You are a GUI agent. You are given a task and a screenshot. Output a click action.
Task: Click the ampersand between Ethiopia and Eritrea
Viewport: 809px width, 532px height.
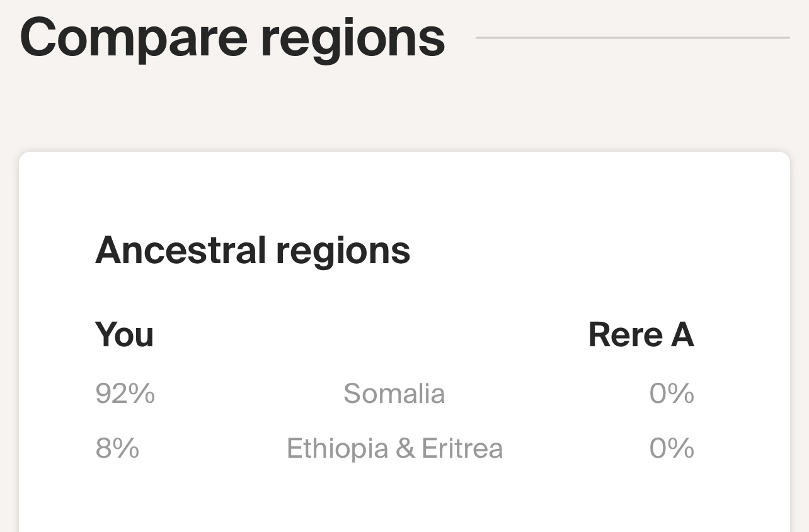(405, 449)
